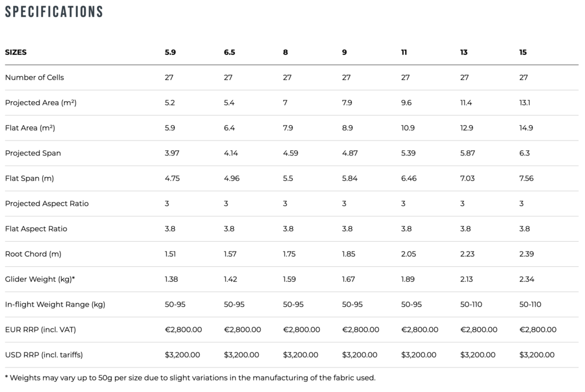The height and width of the screenshot is (392, 585).
Task: Click the $3,200.00 price under size 5.9
Action: tap(182, 355)
